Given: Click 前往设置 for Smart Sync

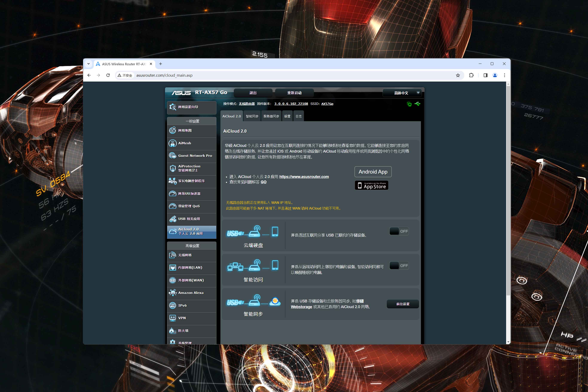Looking at the screenshot, I should (403, 304).
